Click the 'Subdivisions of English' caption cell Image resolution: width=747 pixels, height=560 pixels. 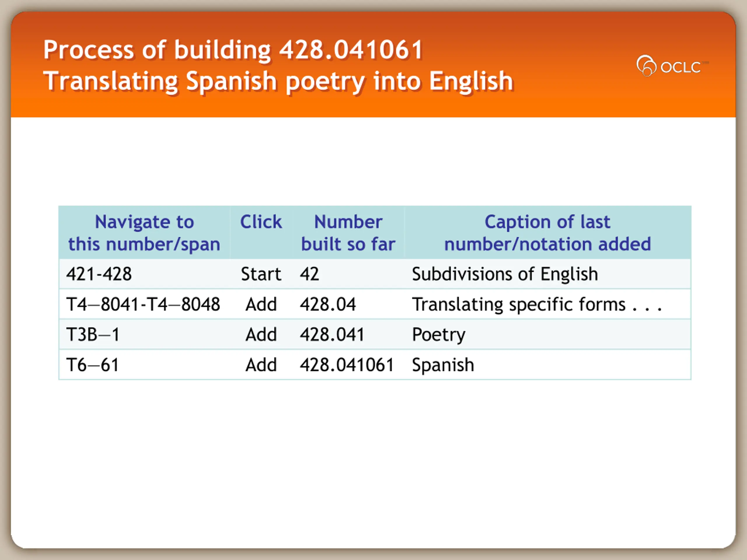505,274
